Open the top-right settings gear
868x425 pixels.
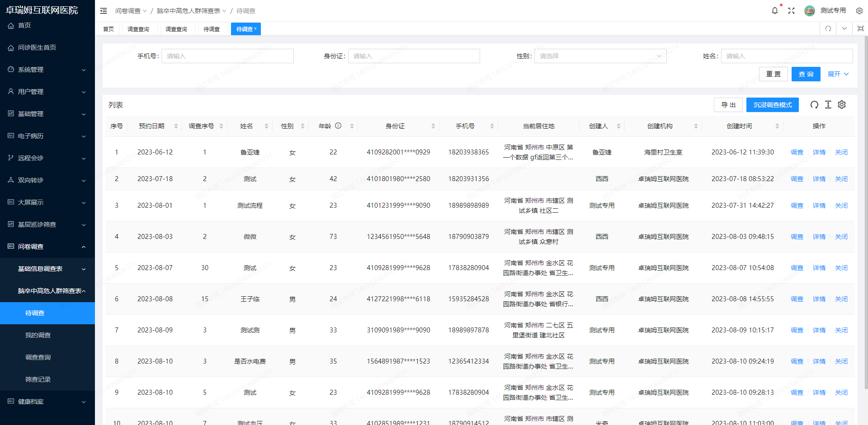[859, 10]
